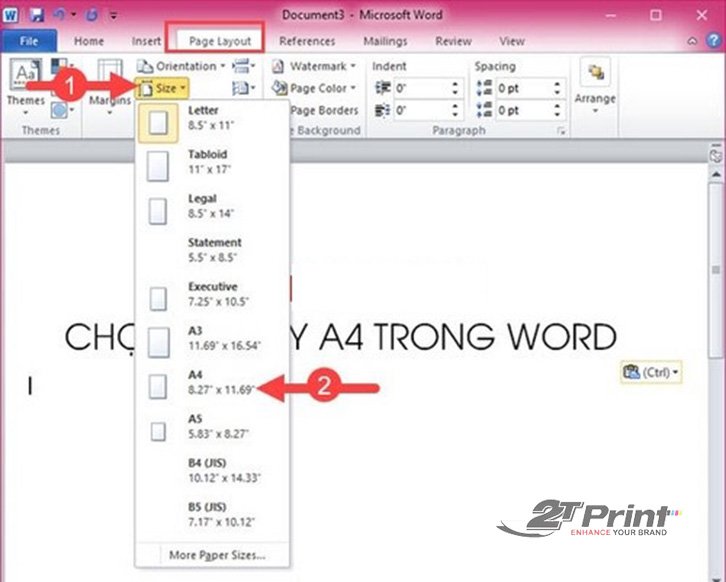Open the Arrange dropdown

[595, 86]
